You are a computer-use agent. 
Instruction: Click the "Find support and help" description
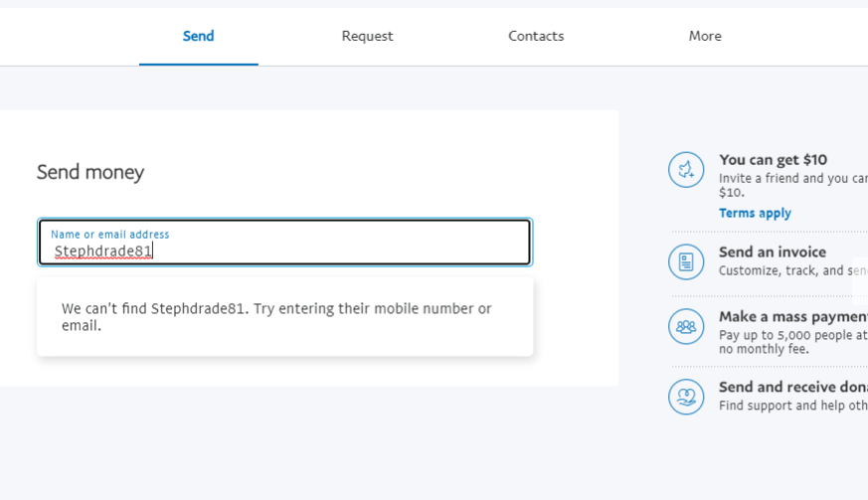click(792, 406)
